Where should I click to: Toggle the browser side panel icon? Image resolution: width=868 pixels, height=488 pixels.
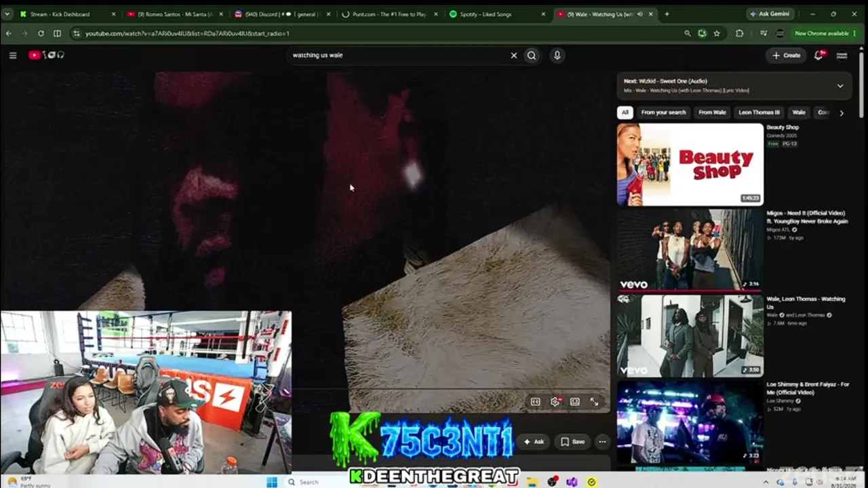click(x=57, y=33)
